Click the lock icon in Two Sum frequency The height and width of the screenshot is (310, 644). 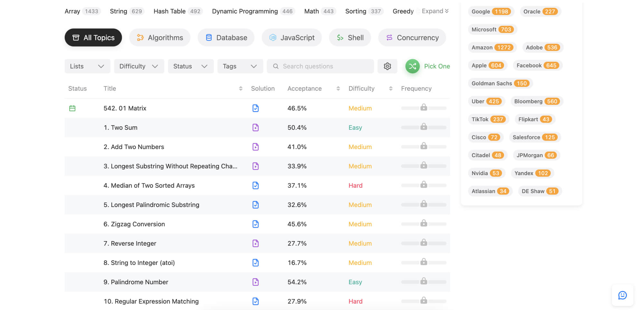pos(424,127)
